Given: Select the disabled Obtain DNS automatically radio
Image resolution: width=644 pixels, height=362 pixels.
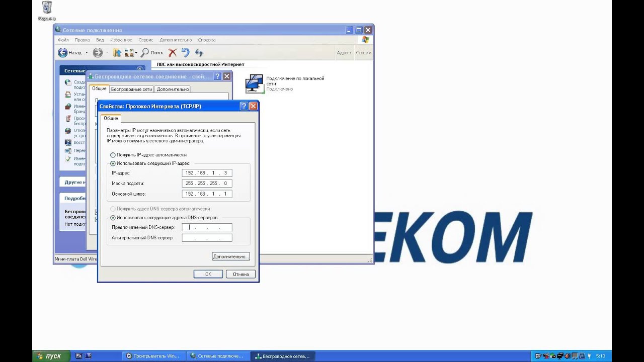Looking at the screenshot, I should coord(113,209).
